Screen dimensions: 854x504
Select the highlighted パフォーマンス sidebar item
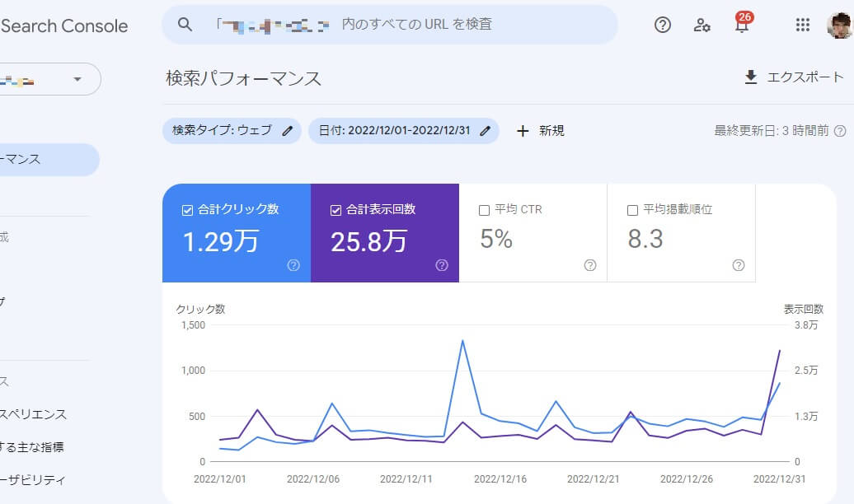click(x=49, y=160)
